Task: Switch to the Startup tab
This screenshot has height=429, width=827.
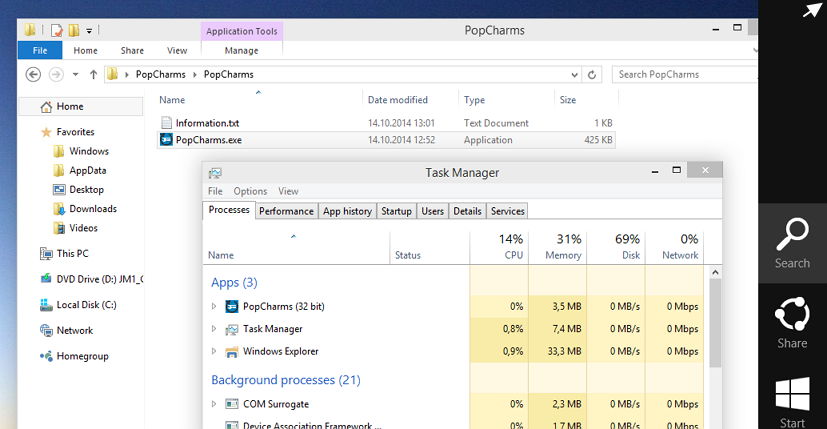Action: coord(396,211)
